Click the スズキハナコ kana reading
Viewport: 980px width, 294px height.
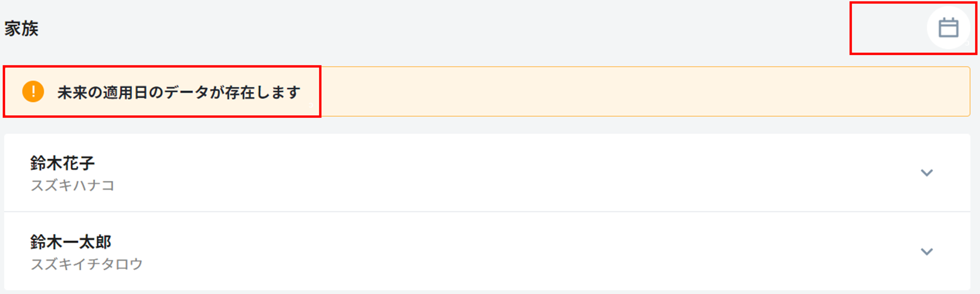72,186
